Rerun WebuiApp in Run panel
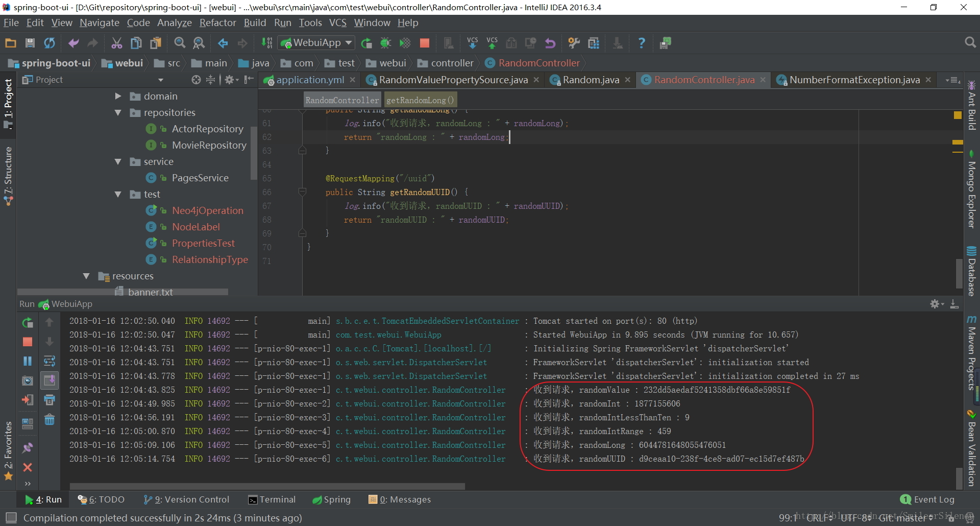The height and width of the screenshot is (526, 980). point(28,322)
